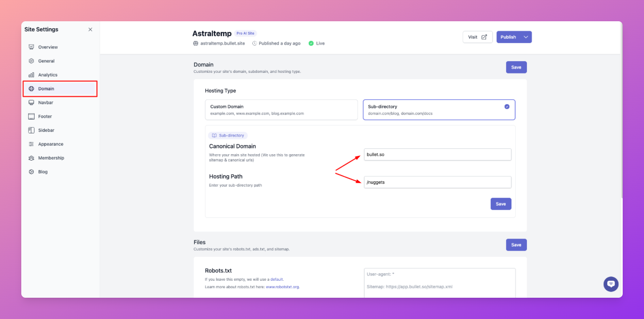This screenshot has width=644, height=319.
Task: Click the Save button in the Domain header
Action: pos(516,68)
